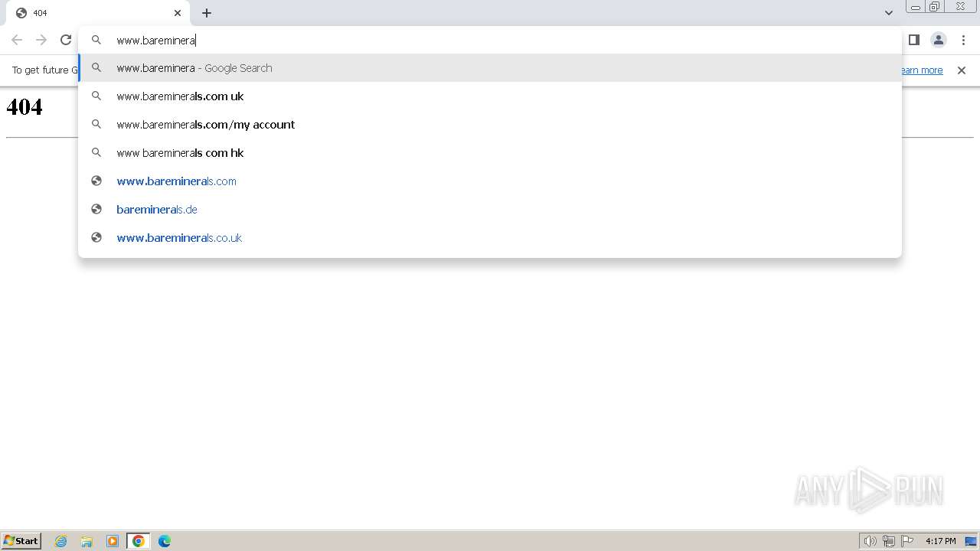Dismiss the info bar with X

pos(962,70)
